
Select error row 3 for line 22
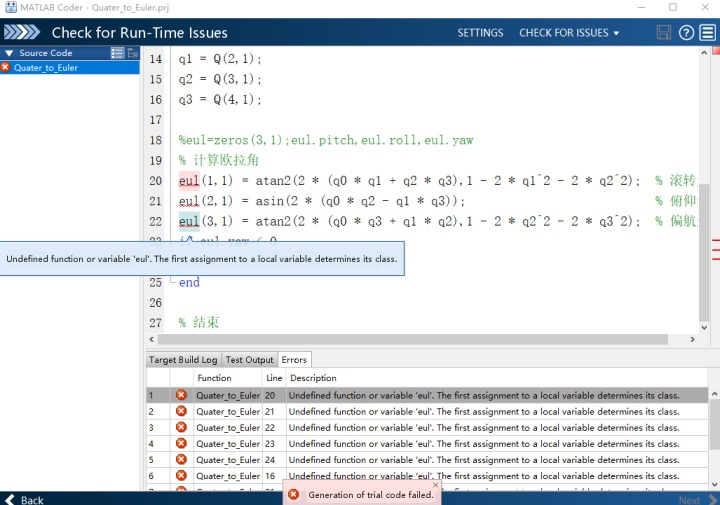pos(427,427)
